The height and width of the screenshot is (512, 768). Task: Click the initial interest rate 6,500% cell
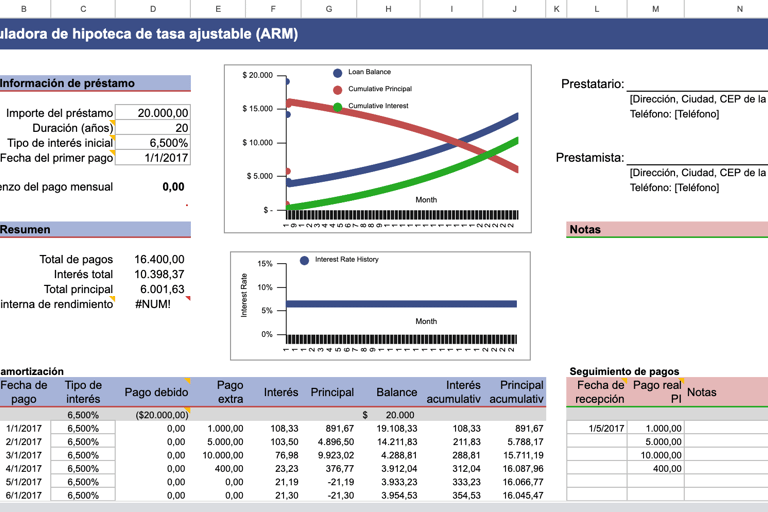[x=153, y=143]
